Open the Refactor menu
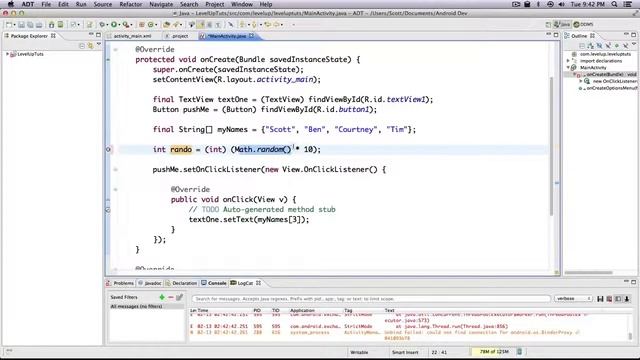This screenshot has width=640, height=360. [x=131, y=4]
